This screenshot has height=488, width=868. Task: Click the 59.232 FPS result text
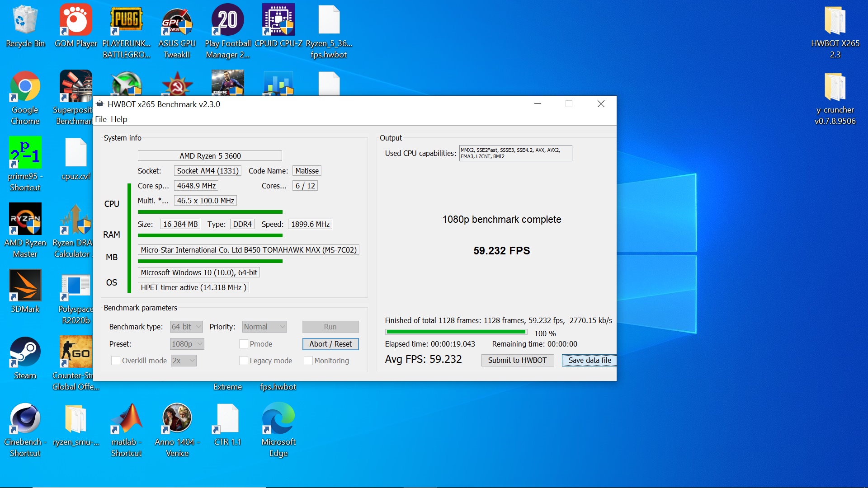click(x=501, y=251)
